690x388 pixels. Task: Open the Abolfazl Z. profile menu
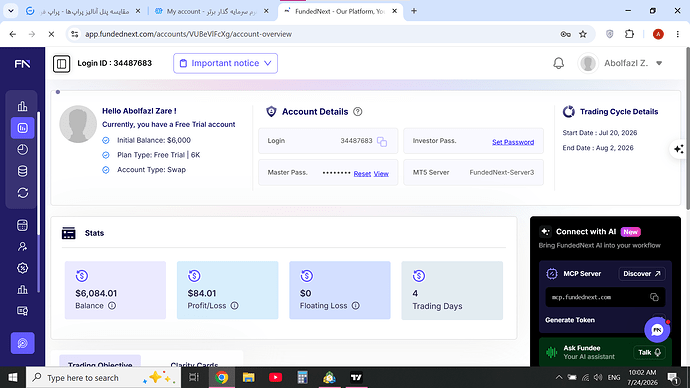pyautogui.click(x=621, y=63)
